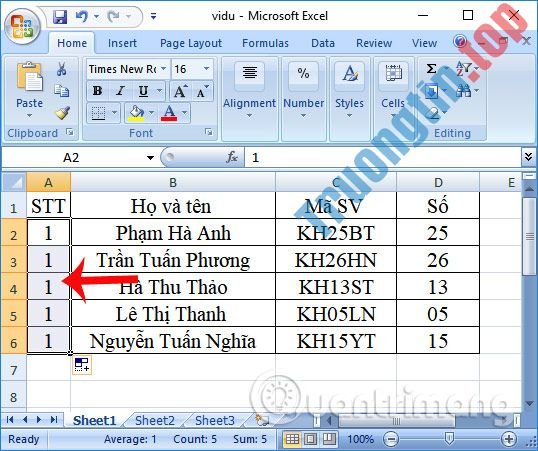538x451 pixels.
Task: Open the Page Layout tab
Action: click(191, 43)
